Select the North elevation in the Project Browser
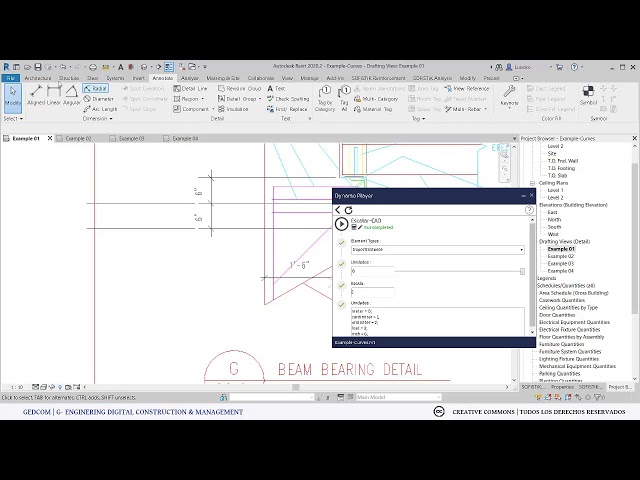 click(x=554, y=220)
